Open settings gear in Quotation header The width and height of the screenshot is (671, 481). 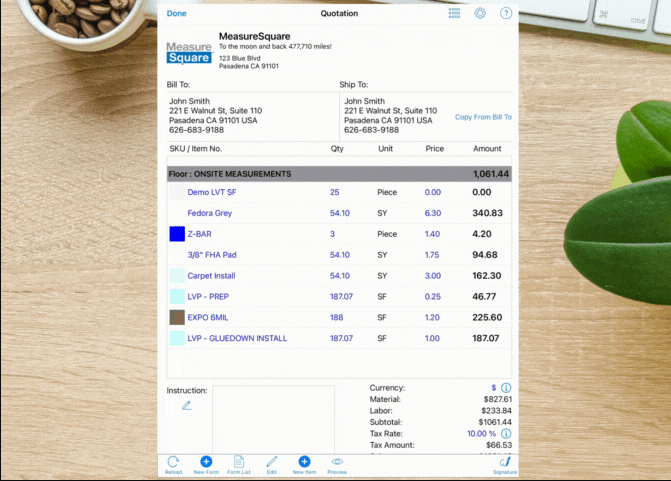[480, 13]
